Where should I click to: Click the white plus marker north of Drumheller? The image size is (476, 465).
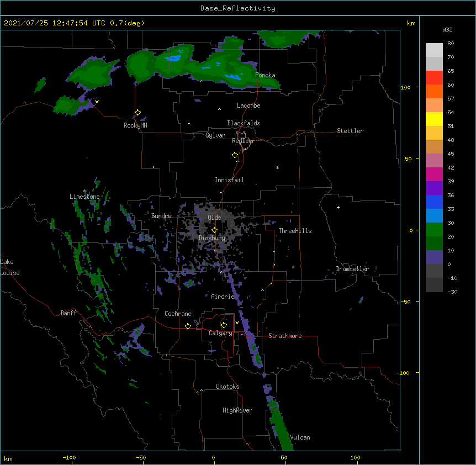(x=338, y=207)
